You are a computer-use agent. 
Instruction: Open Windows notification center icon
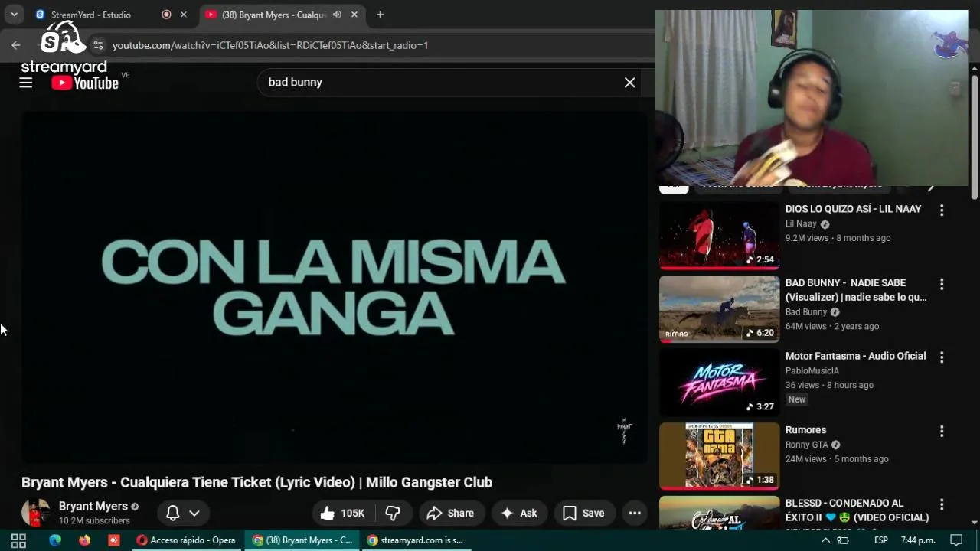point(956,540)
